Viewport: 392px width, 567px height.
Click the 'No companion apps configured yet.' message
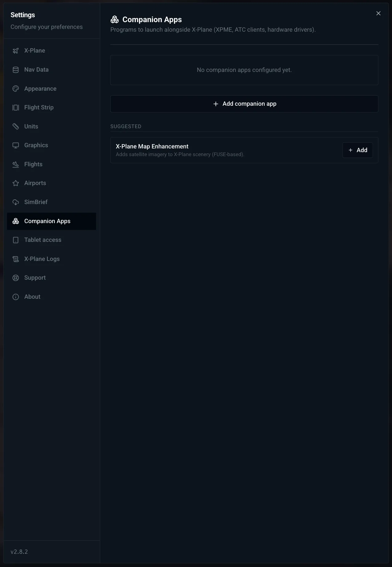click(x=244, y=70)
